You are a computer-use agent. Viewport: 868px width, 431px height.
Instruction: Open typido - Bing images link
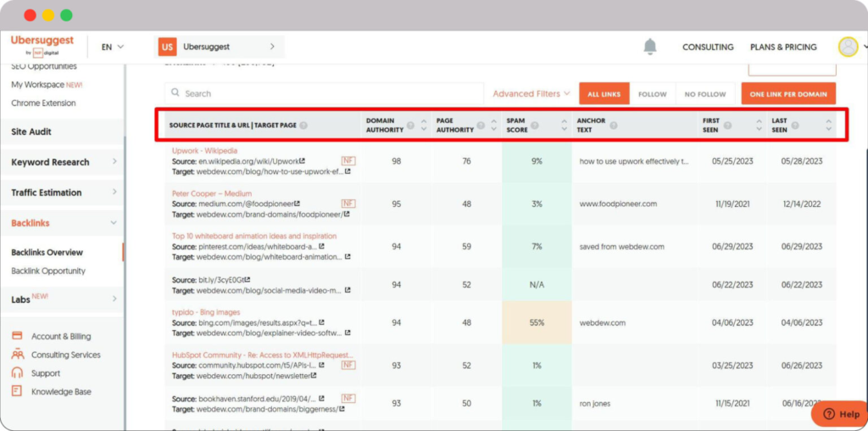coord(206,312)
